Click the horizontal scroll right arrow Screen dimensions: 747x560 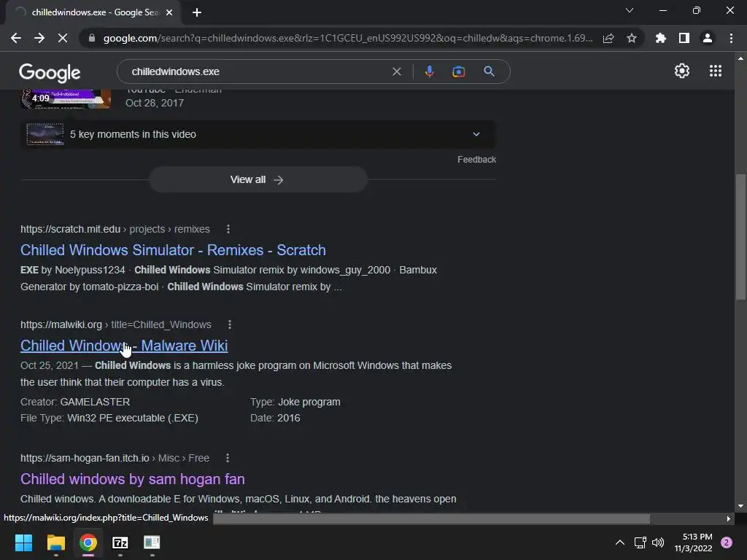[729, 518]
